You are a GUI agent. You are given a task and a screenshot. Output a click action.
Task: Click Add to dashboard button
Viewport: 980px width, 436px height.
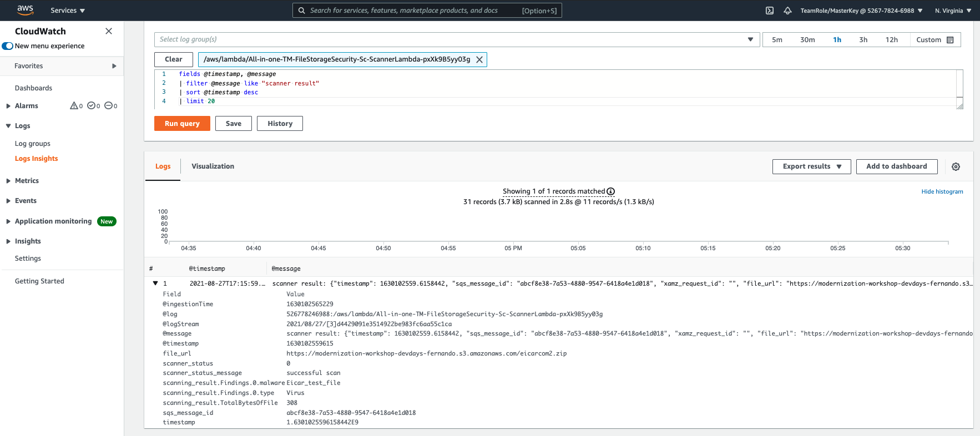pos(896,166)
